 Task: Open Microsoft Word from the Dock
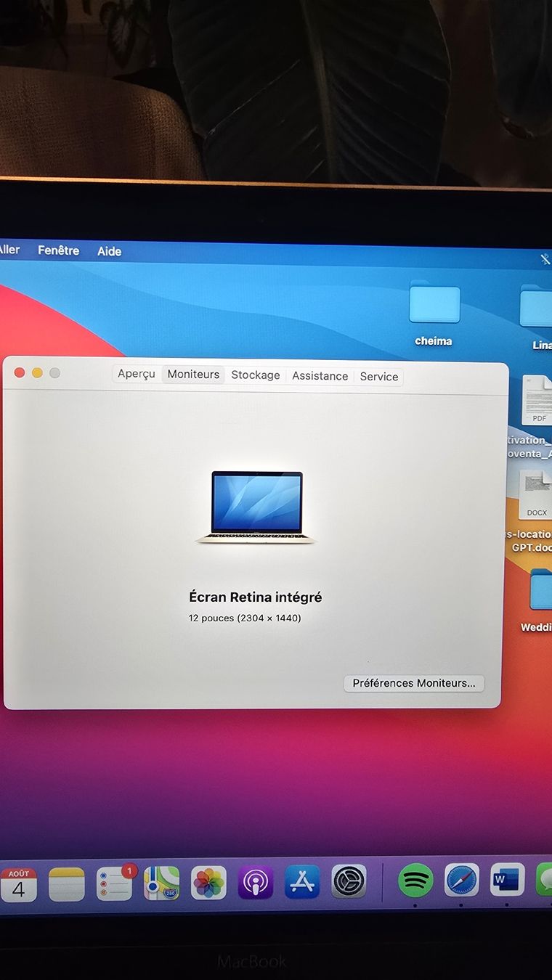tap(508, 880)
